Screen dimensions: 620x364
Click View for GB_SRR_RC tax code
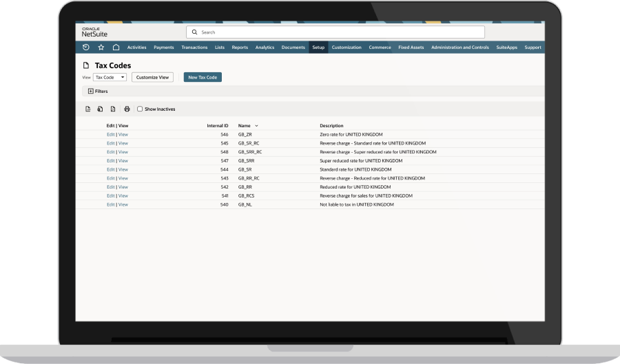[123, 152]
